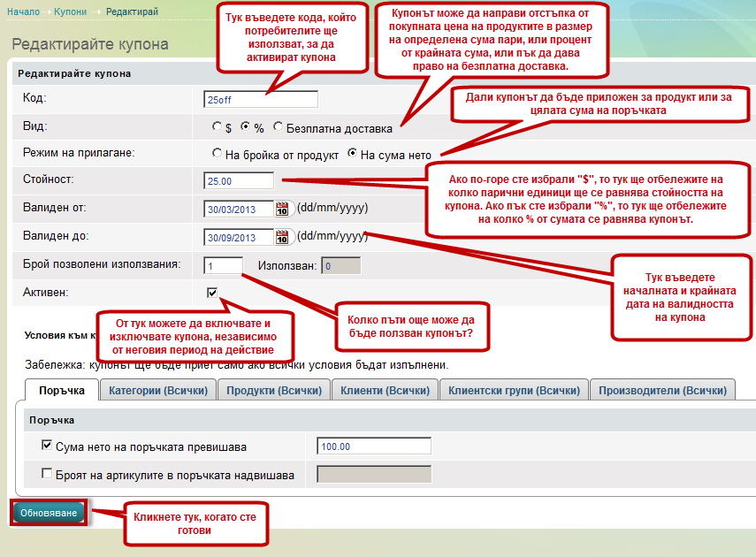
Task: Open calendar picker for Валиден от date
Action: [283, 210]
